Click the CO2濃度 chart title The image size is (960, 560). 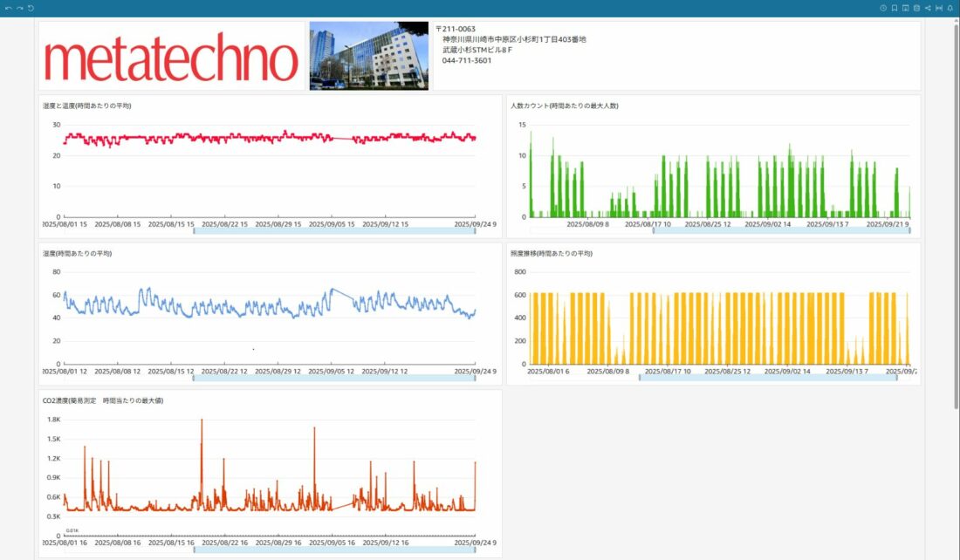[x=103, y=400]
